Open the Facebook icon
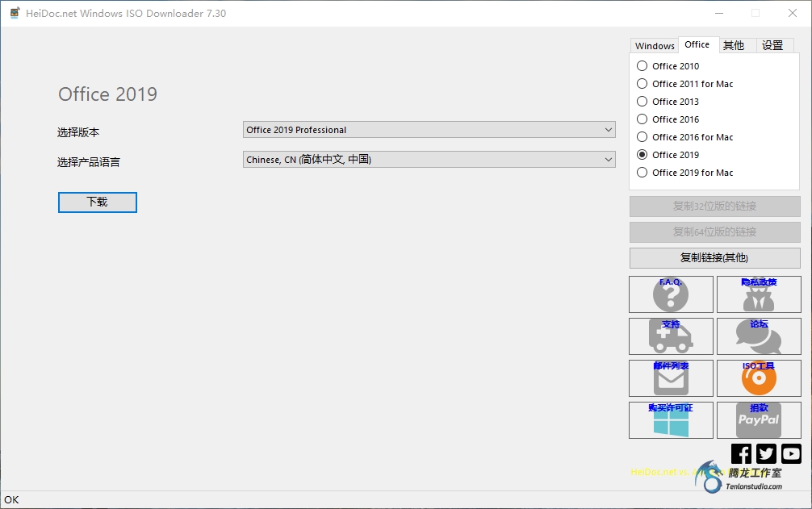Screen dimensions: 812x509 [741, 453]
